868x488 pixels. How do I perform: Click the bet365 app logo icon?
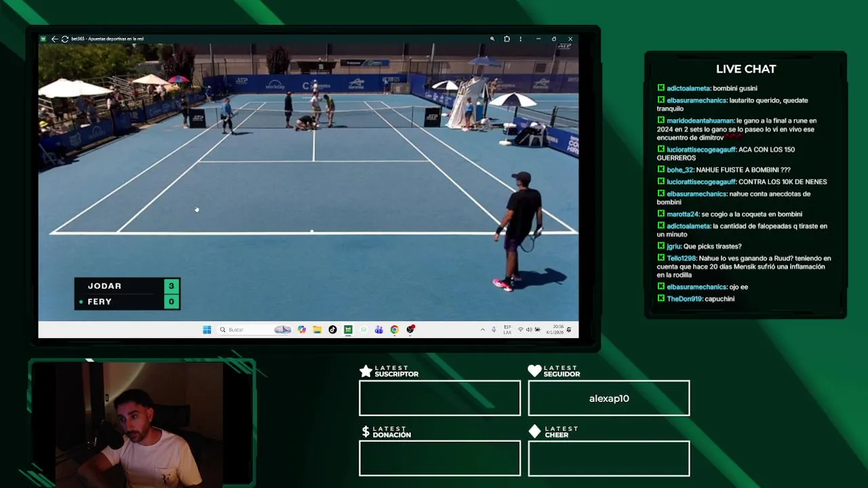pyautogui.click(x=43, y=39)
